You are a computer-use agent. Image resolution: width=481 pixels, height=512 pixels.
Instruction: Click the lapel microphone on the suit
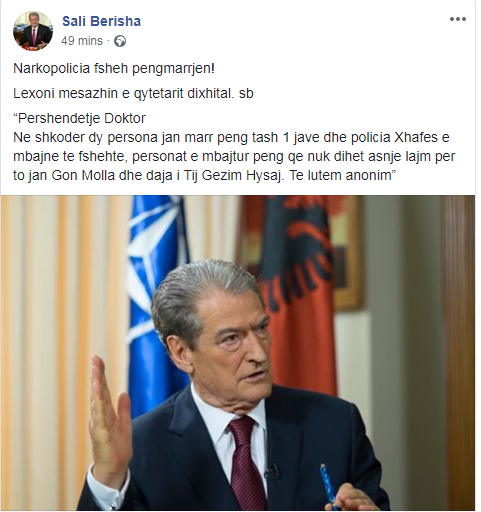click(271, 471)
